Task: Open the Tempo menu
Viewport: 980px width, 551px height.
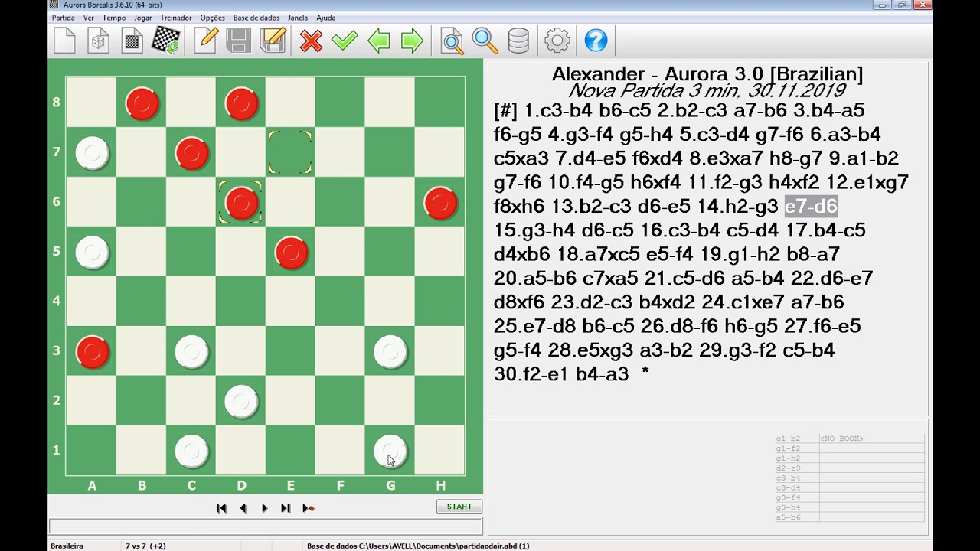Action: (114, 18)
